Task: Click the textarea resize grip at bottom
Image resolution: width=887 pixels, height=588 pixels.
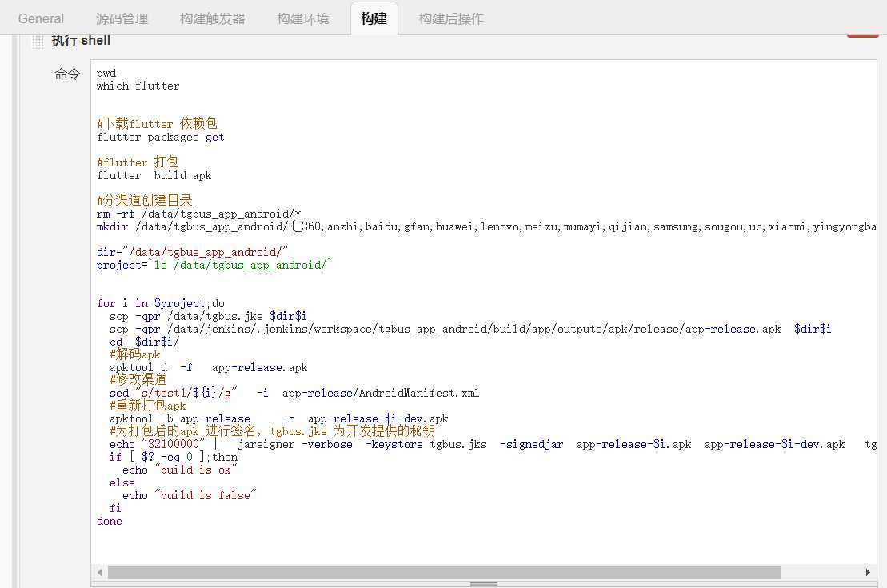Action: (x=484, y=583)
